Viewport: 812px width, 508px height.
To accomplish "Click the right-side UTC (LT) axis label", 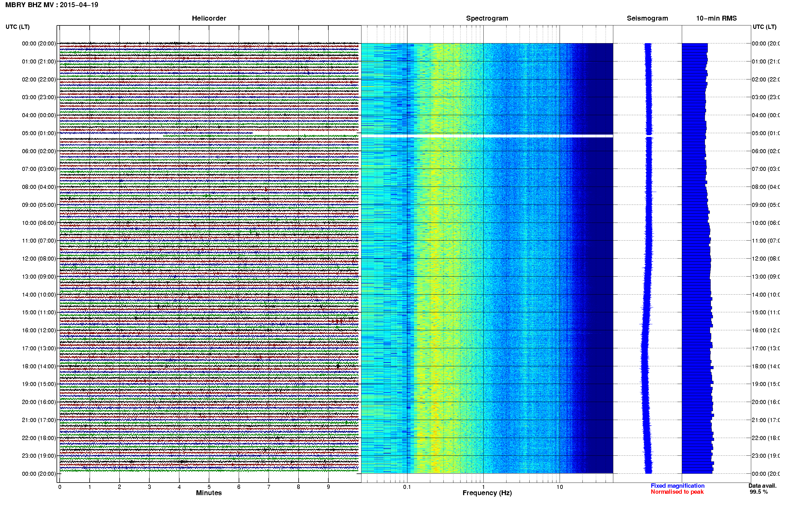I will point(764,27).
